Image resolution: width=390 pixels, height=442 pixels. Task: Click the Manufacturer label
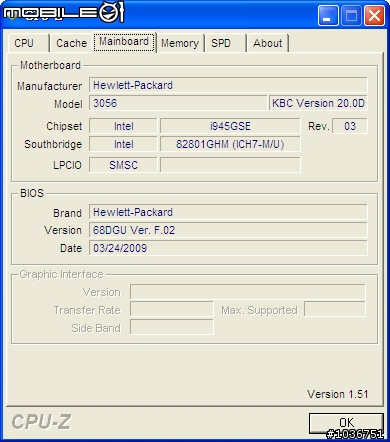pyautogui.click(x=49, y=86)
